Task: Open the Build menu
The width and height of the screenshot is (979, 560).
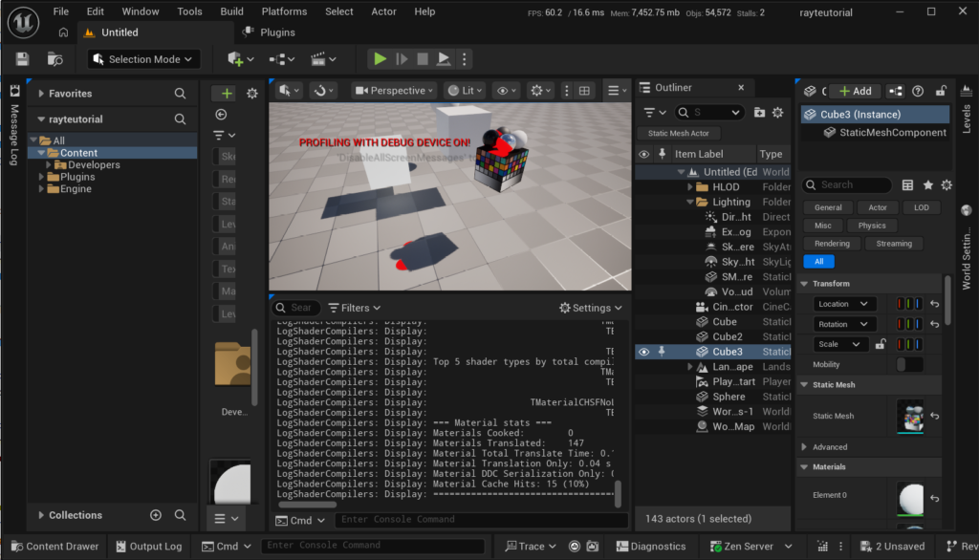Action: coord(231,11)
